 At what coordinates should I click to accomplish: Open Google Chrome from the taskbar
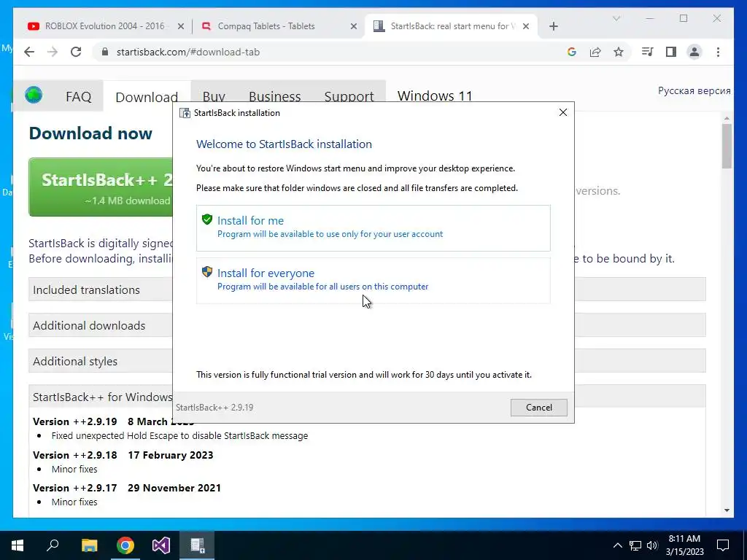tap(125, 545)
